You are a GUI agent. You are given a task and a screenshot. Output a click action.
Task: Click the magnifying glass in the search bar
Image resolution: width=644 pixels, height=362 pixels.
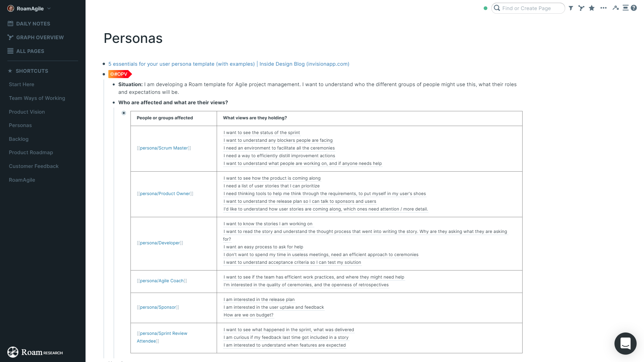click(x=497, y=8)
